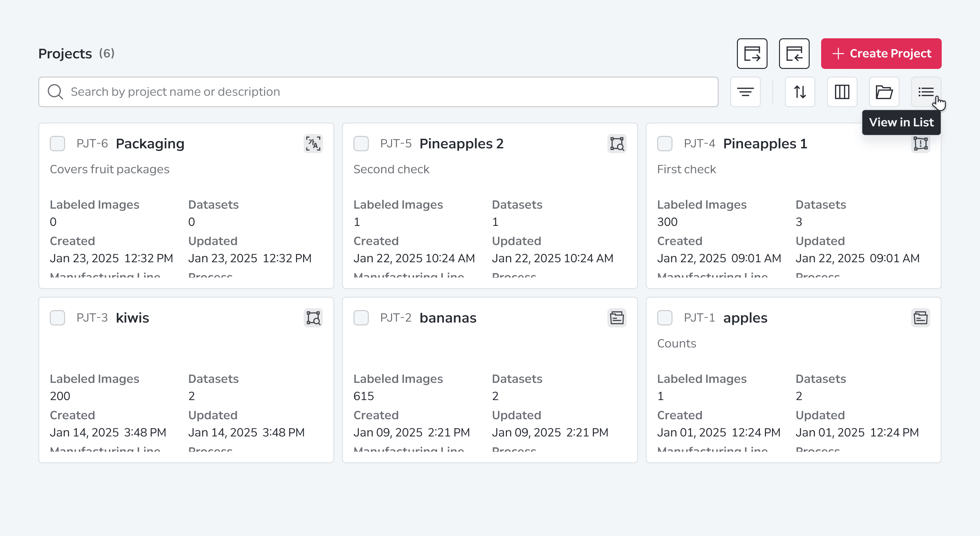Image resolution: width=980 pixels, height=536 pixels.
Task: Click the magnifier icon in search box
Action: [55, 92]
